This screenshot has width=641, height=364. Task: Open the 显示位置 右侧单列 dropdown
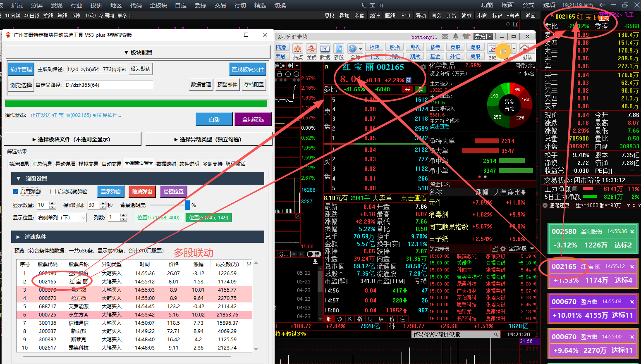[x=62, y=217]
